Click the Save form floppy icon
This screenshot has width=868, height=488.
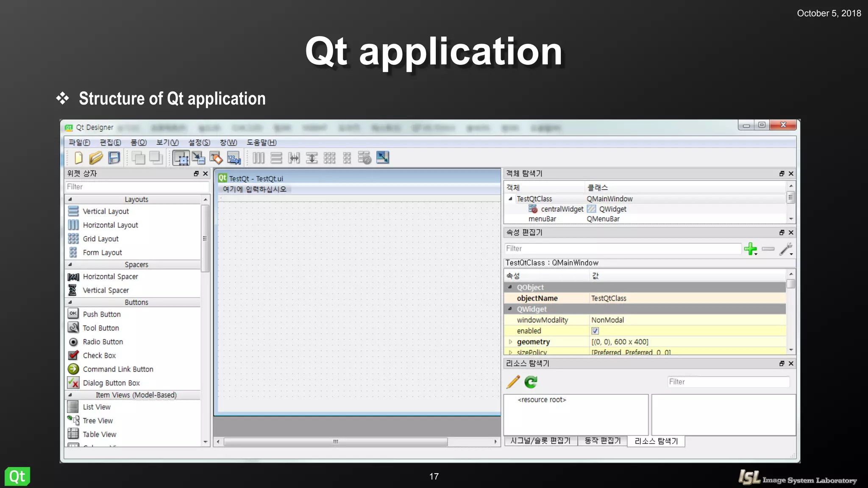[114, 158]
